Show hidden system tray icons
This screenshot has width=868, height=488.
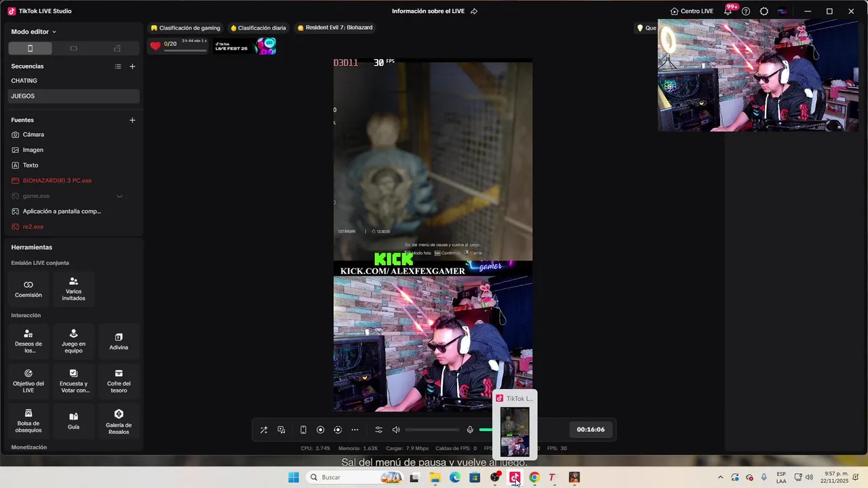point(720,478)
